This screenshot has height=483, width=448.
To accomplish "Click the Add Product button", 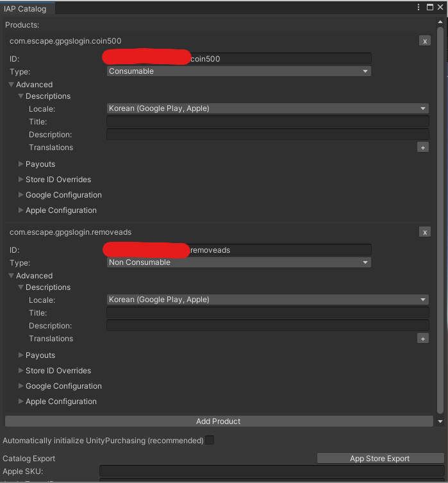I will tap(219, 421).
